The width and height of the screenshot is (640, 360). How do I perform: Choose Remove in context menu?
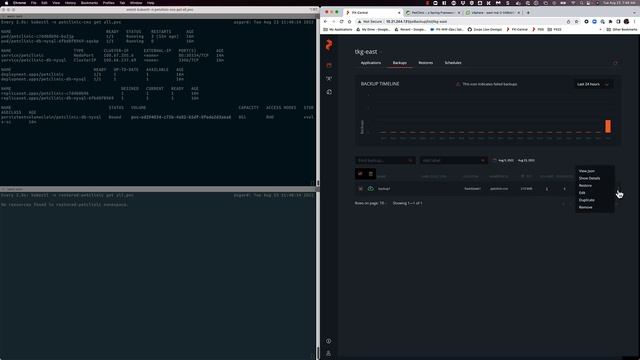coord(585,207)
